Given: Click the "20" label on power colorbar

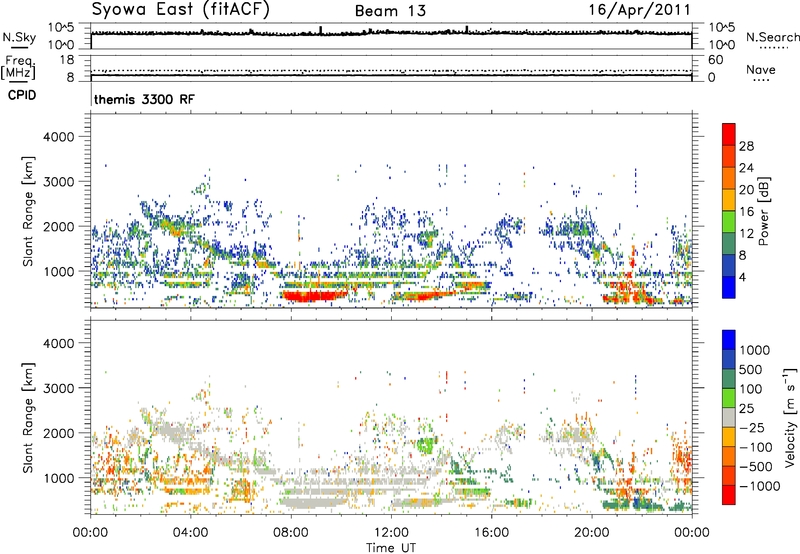Looking at the screenshot, I should click(x=746, y=190).
